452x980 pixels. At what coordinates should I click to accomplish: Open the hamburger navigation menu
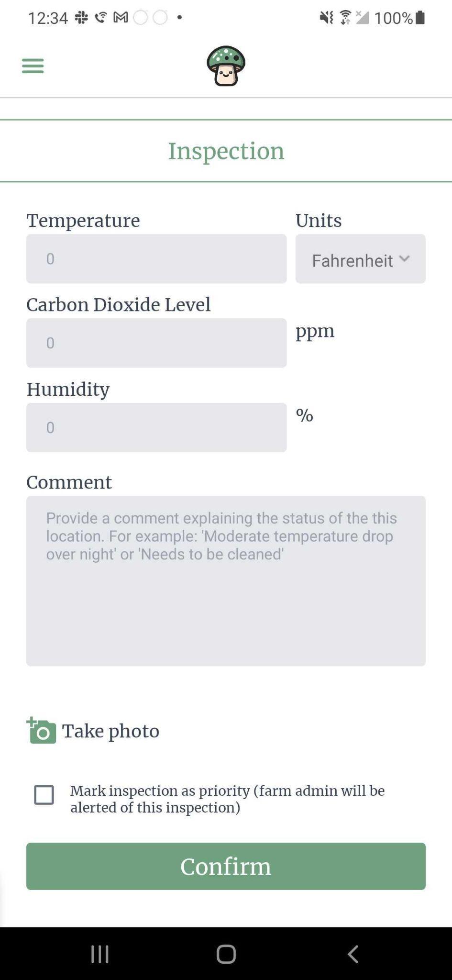click(33, 66)
